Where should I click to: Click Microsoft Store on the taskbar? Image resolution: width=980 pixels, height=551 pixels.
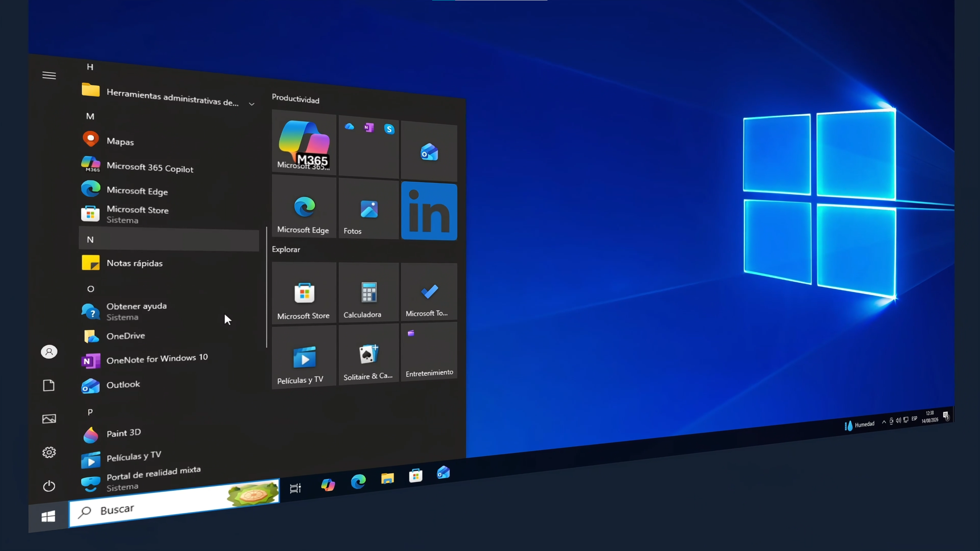pyautogui.click(x=416, y=476)
